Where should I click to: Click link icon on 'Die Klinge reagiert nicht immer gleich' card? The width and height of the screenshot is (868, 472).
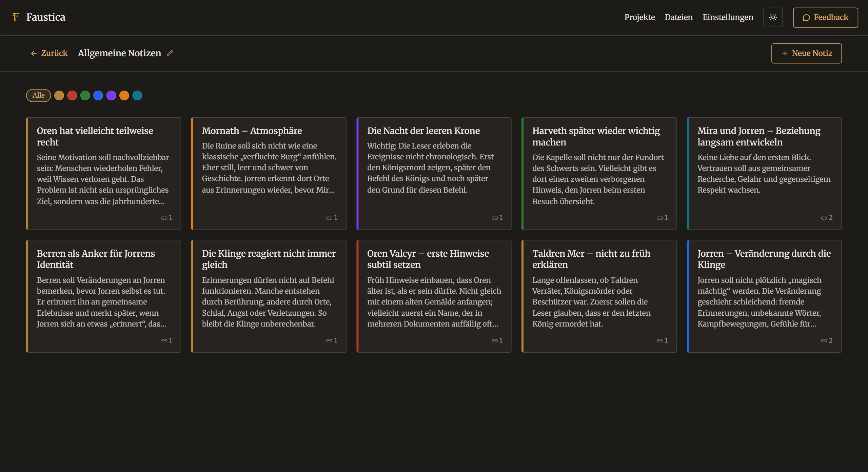click(x=329, y=340)
